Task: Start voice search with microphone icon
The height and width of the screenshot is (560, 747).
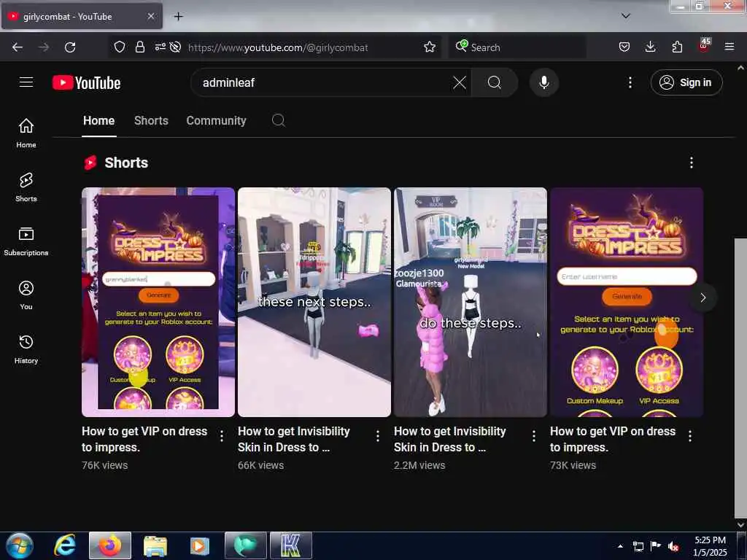Action: pyautogui.click(x=543, y=82)
